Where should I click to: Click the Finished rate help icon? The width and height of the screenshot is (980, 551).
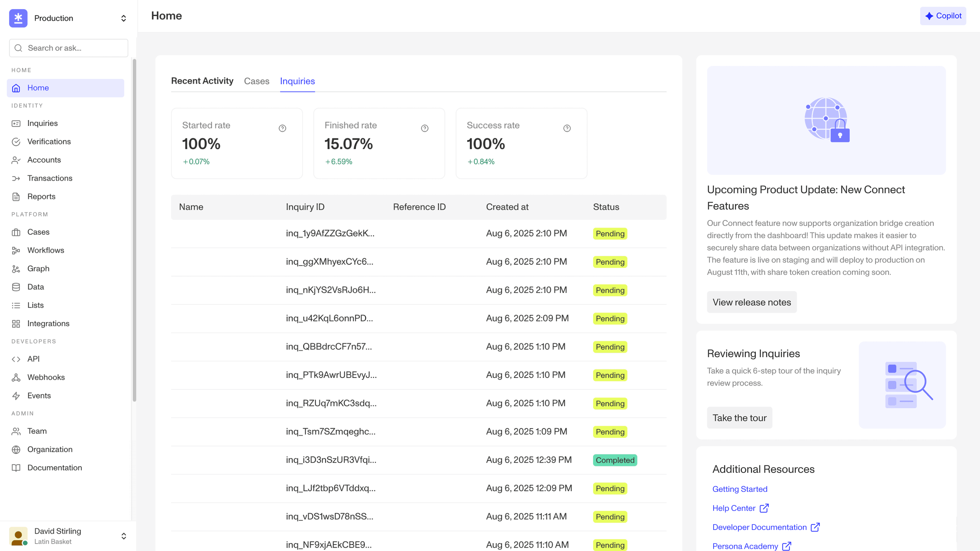(425, 128)
